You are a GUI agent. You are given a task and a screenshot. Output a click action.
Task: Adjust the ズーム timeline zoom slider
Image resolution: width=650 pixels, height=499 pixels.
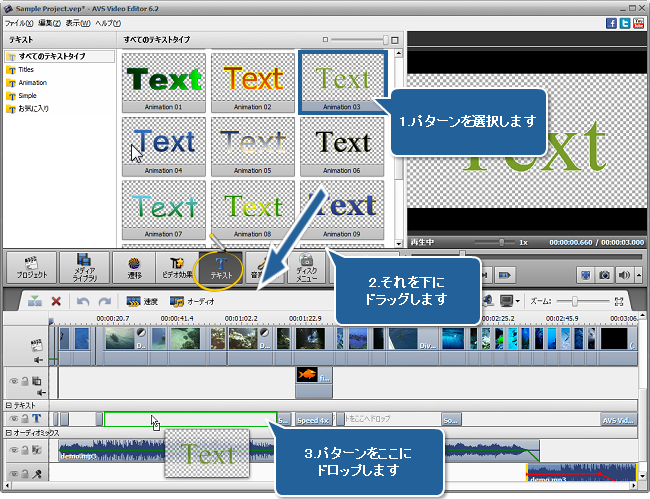pyautogui.click(x=575, y=301)
